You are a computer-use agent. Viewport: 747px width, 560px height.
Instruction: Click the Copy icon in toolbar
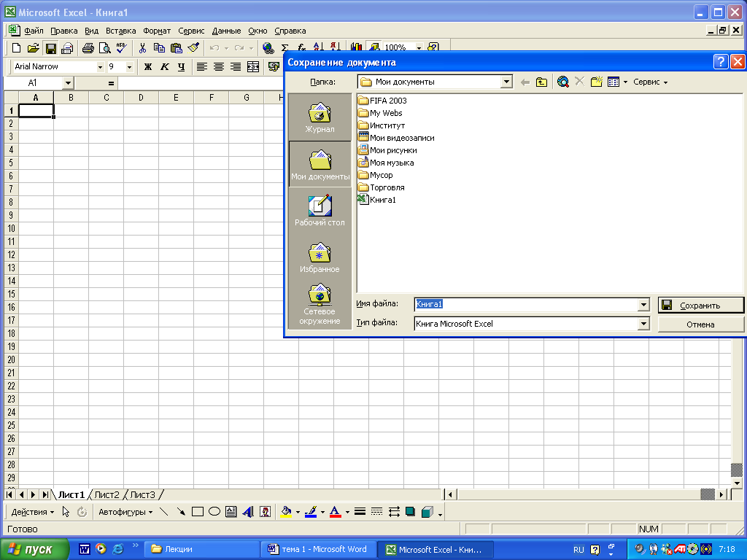pyautogui.click(x=159, y=47)
